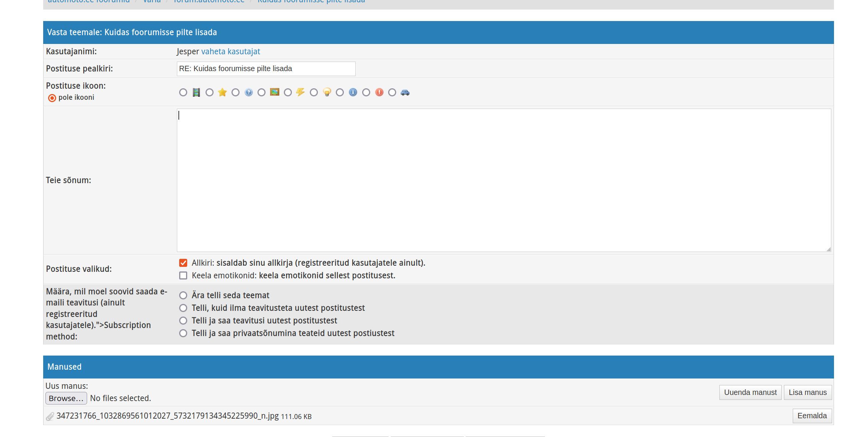
Task: Click in the 'Postituse pealkiri' text field
Action: point(266,69)
